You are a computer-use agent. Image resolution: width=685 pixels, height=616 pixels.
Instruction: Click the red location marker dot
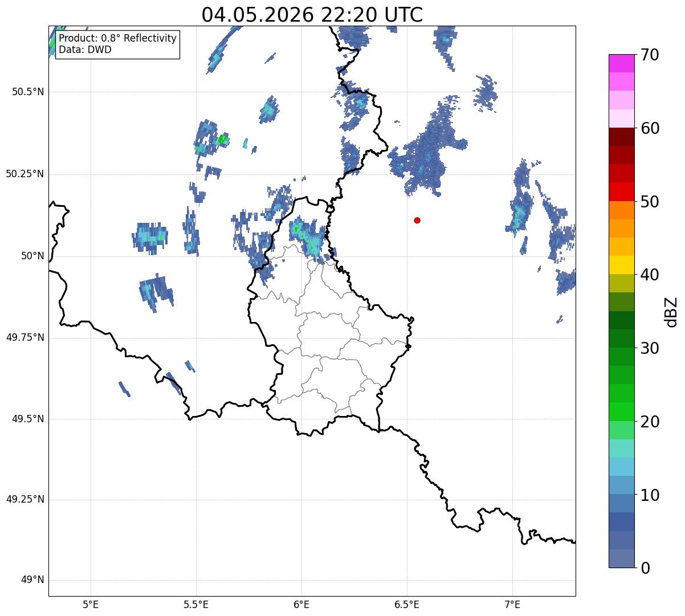coord(417,220)
